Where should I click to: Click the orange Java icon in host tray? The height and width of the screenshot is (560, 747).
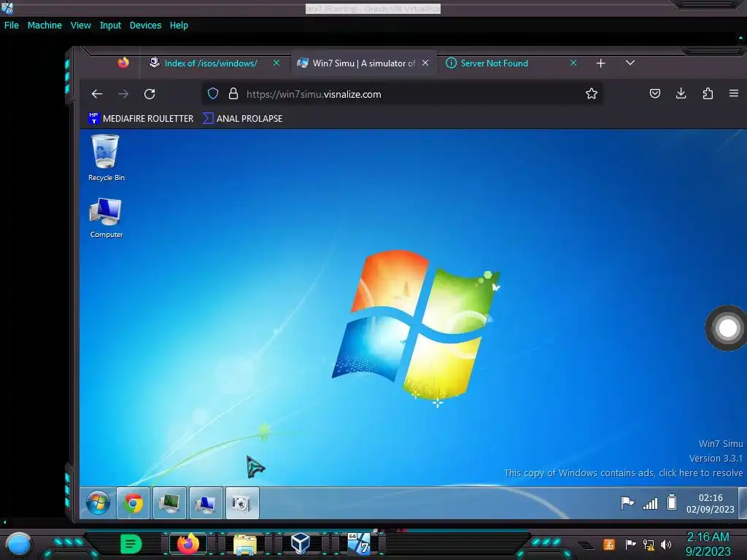[609, 544]
